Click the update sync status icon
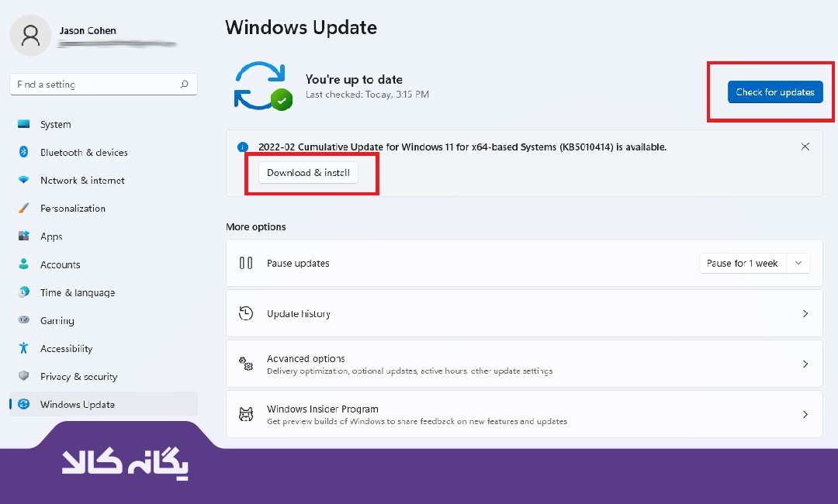 pyautogui.click(x=262, y=86)
